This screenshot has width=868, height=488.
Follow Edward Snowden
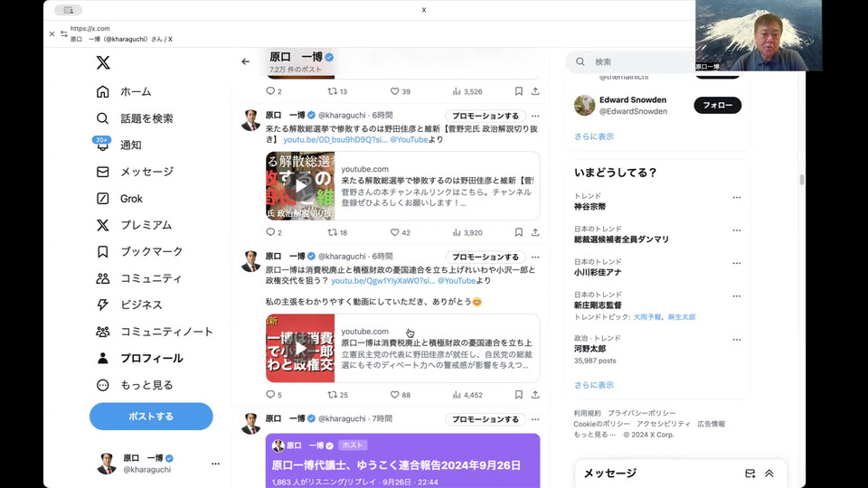pos(717,105)
